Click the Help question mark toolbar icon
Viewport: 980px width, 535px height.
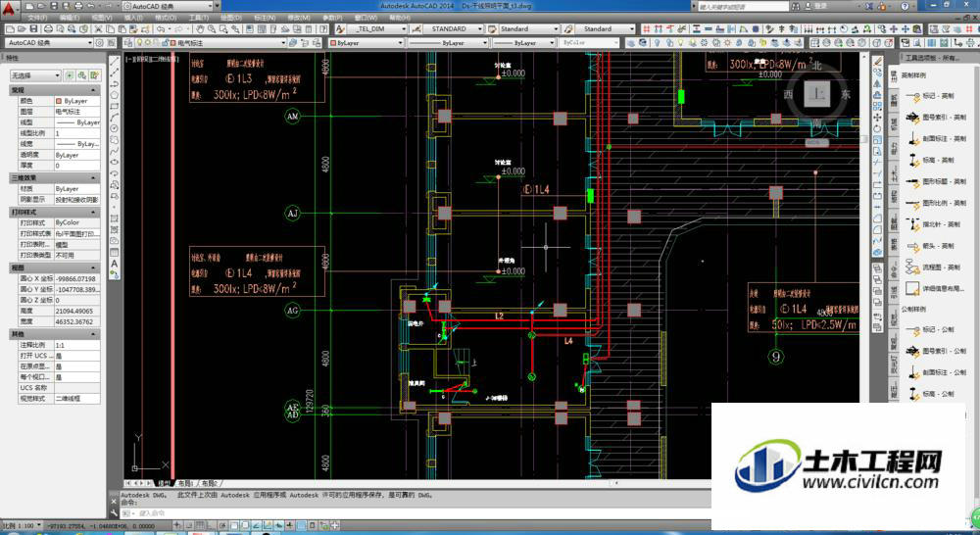(323, 28)
